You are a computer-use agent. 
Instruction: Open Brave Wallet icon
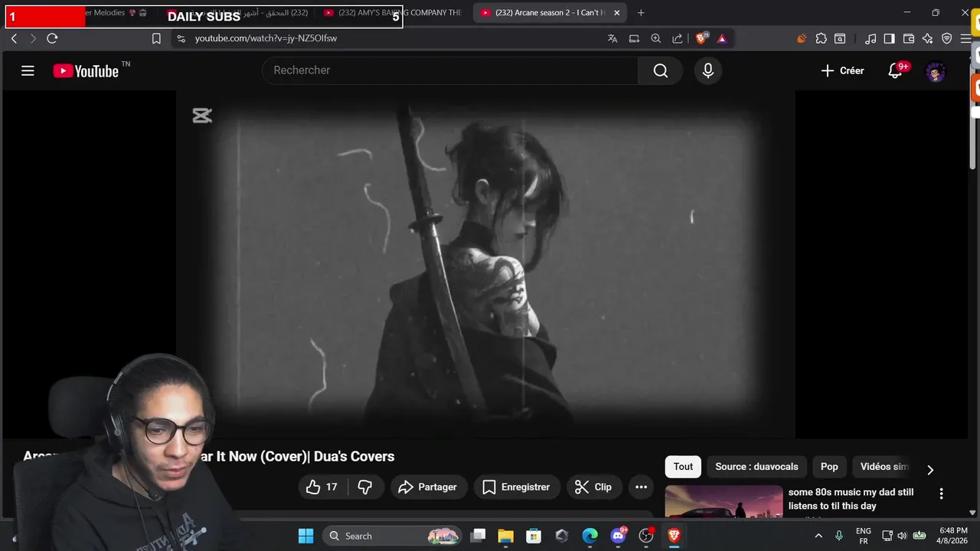coord(909,38)
